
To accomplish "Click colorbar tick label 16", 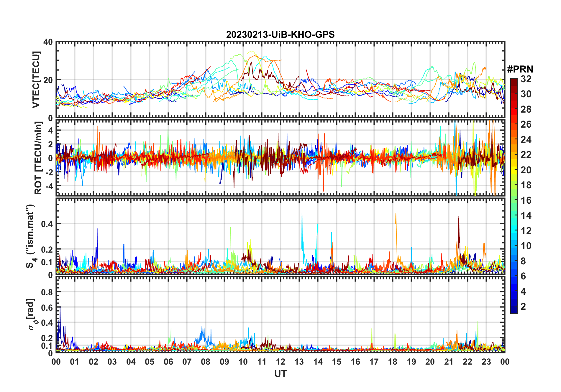I will [526, 200].
